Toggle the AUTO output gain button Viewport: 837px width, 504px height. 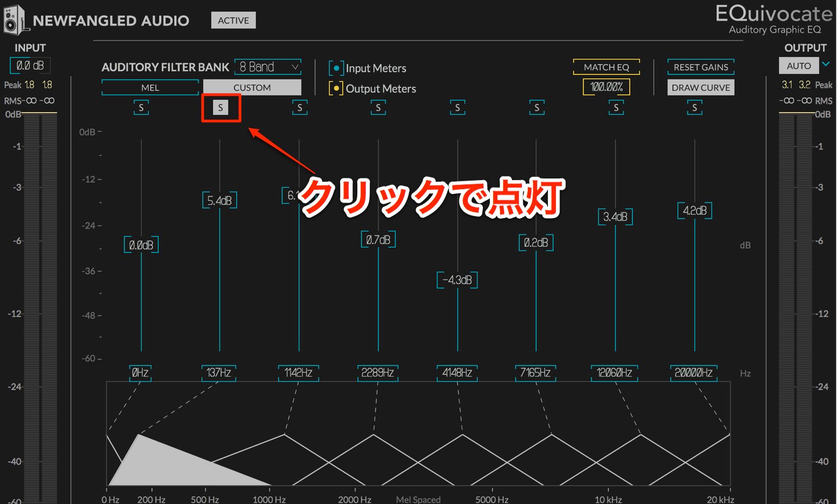click(x=799, y=65)
